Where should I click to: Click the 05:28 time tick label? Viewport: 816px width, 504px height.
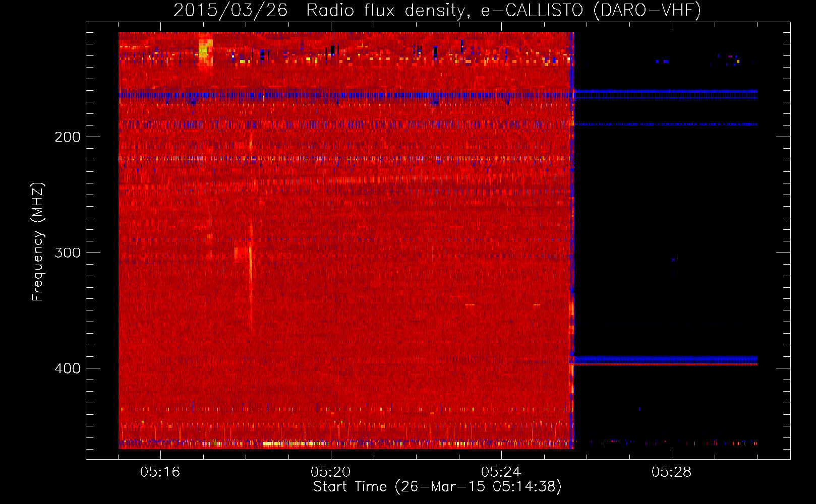coord(672,472)
